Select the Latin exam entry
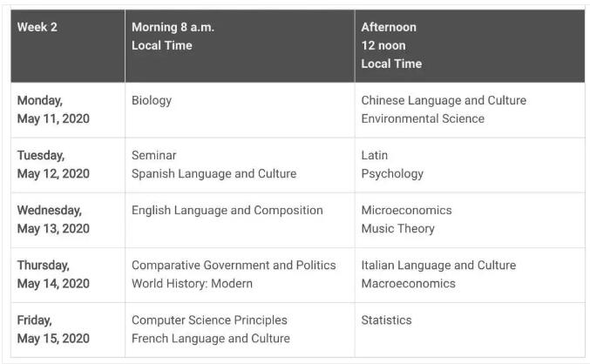Image resolution: width=590 pixels, height=364 pixels. click(375, 155)
